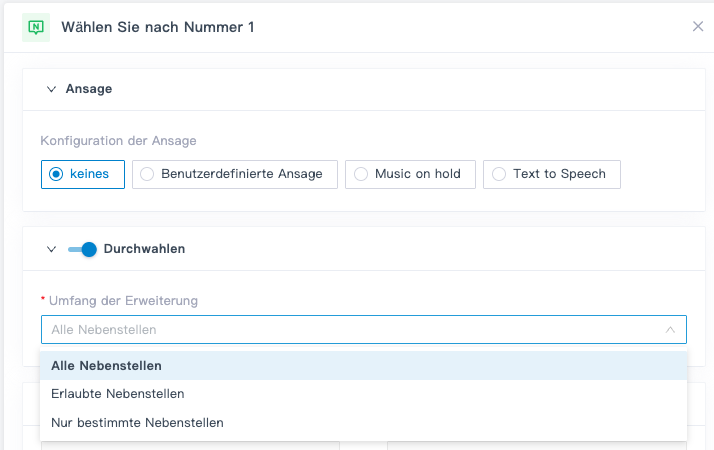Click the Konfiguration der Ansage label

click(x=118, y=141)
